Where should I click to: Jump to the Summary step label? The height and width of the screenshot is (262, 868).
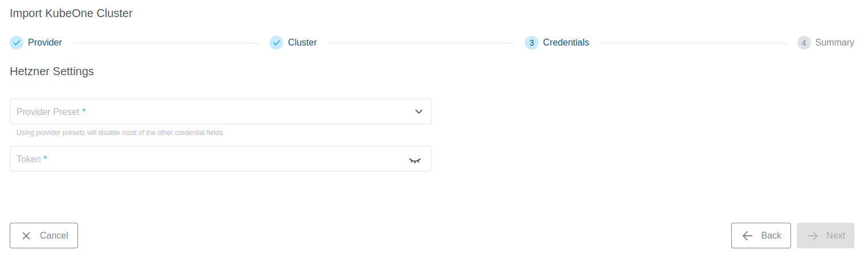pos(834,43)
